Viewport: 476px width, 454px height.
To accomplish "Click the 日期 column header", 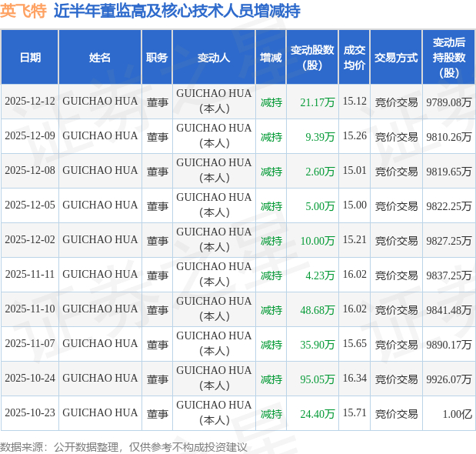I will [30, 58].
